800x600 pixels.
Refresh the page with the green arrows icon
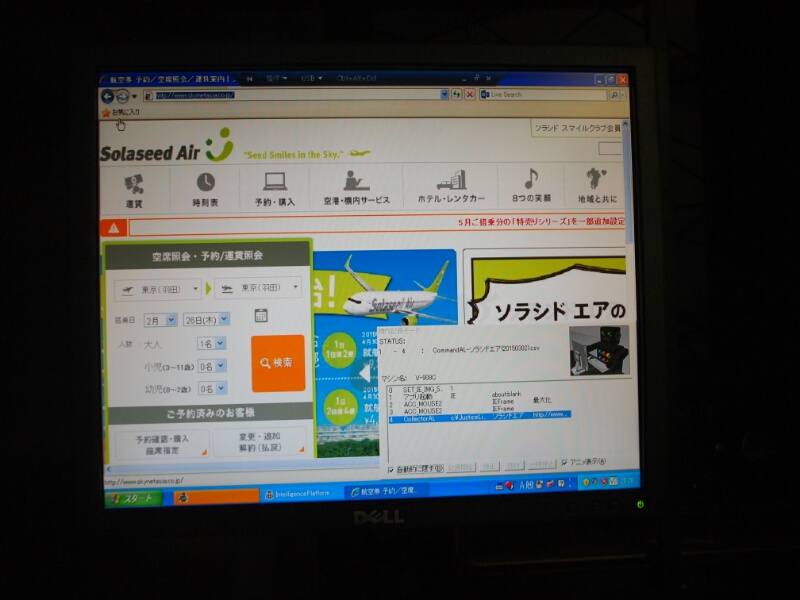[456, 94]
